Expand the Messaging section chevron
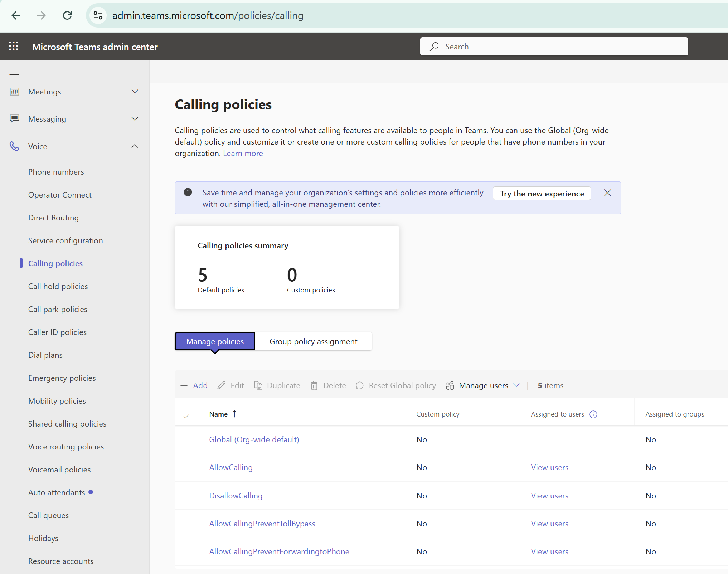The height and width of the screenshot is (574, 728). [x=135, y=119]
